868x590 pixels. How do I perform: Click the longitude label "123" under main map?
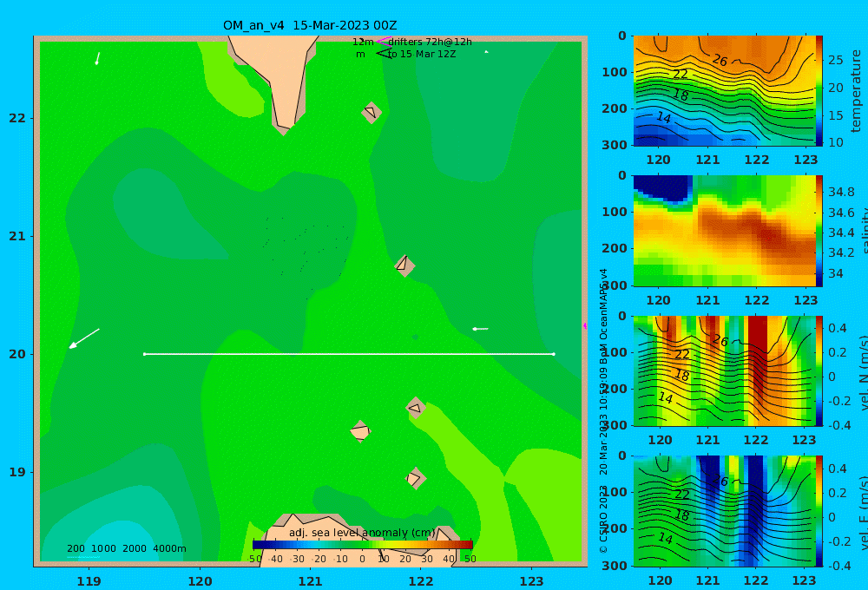pyautogui.click(x=531, y=581)
